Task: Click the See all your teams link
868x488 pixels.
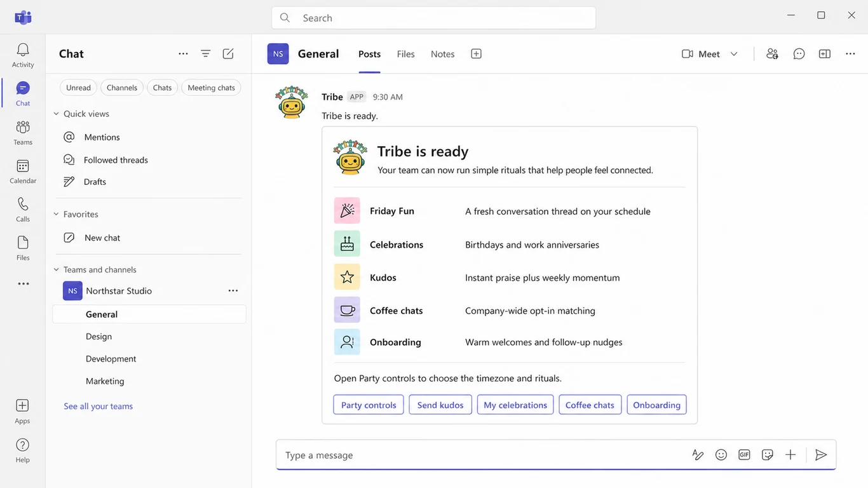Action: point(98,406)
